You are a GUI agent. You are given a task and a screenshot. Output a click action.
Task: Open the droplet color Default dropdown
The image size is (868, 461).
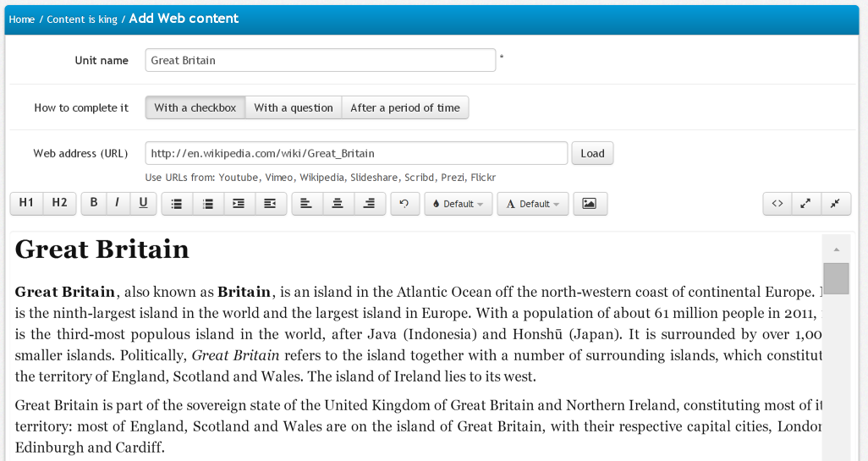[458, 204]
